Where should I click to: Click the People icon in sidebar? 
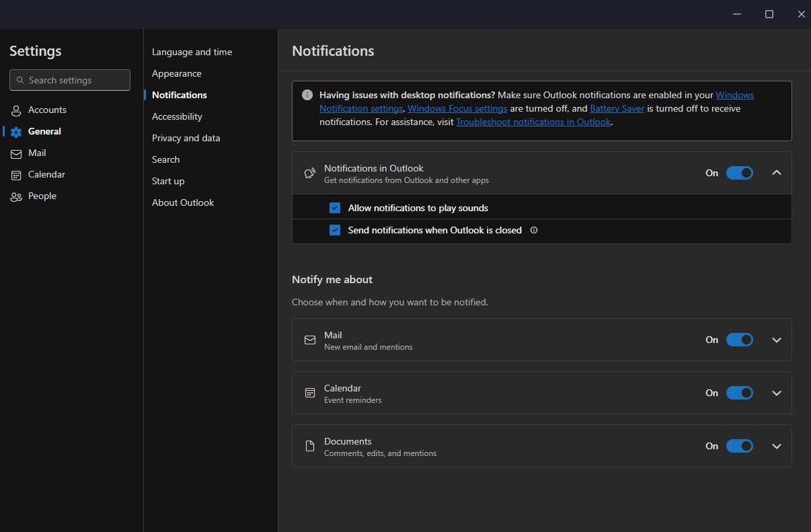(16, 196)
